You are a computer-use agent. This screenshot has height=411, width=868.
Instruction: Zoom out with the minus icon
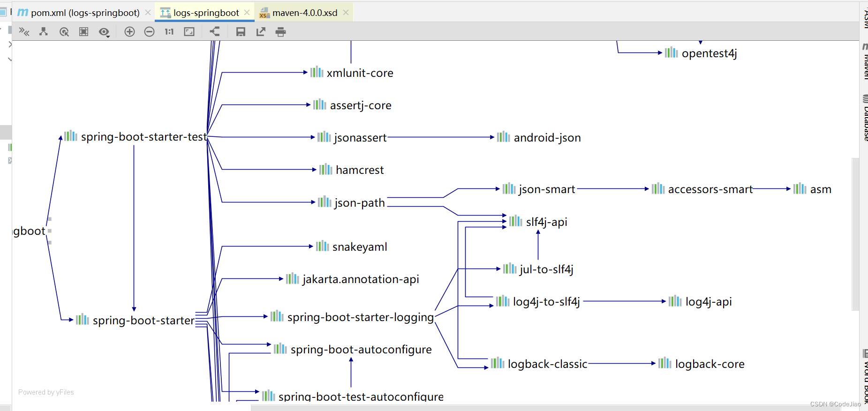point(149,31)
